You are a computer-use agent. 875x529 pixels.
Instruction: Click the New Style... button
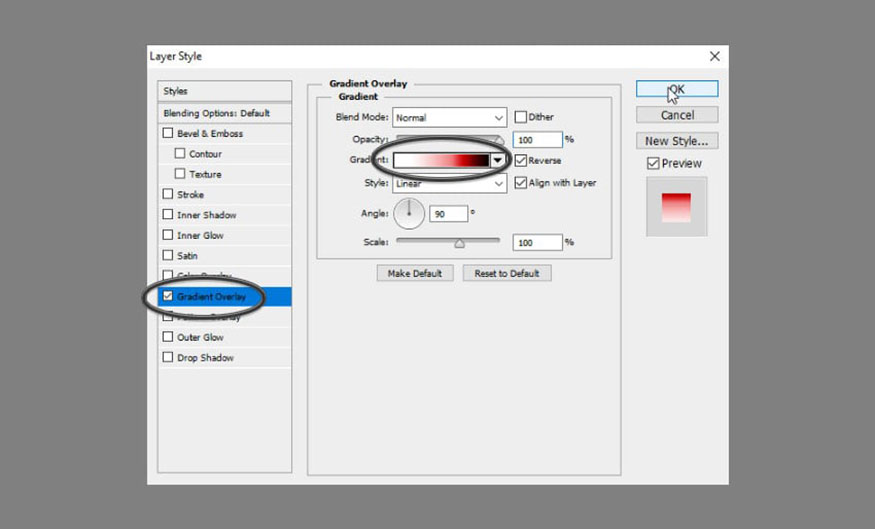click(677, 141)
